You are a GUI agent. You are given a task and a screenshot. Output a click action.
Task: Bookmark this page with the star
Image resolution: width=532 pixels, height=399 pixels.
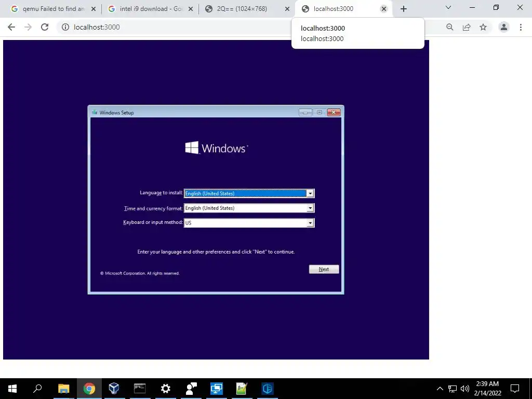(x=483, y=27)
